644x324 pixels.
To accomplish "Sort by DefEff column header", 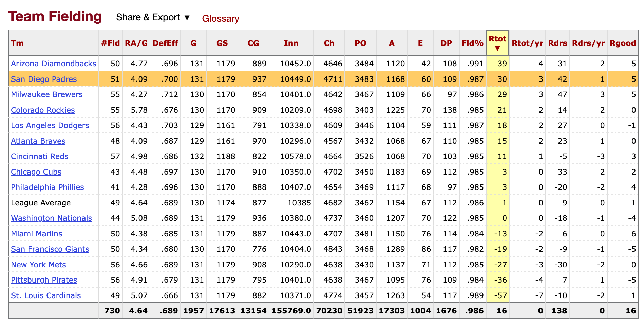I will click(x=165, y=43).
